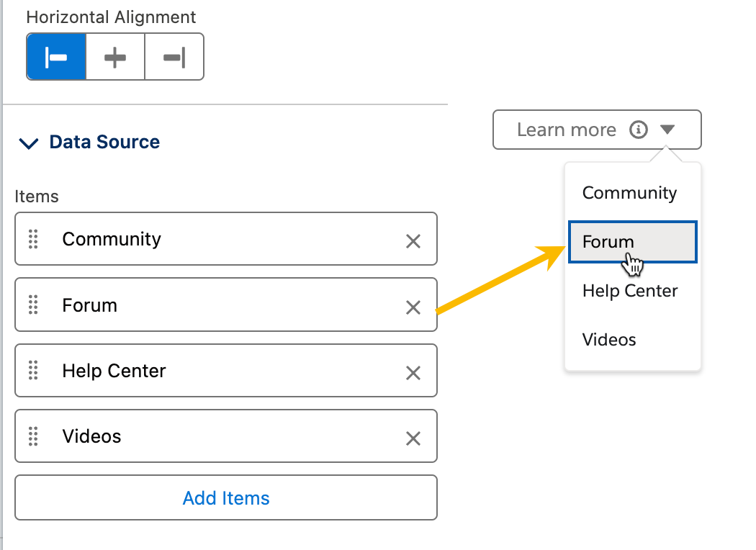756x550 pixels.
Task: Click the info icon beside Learn more
Action: [x=639, y=130]
